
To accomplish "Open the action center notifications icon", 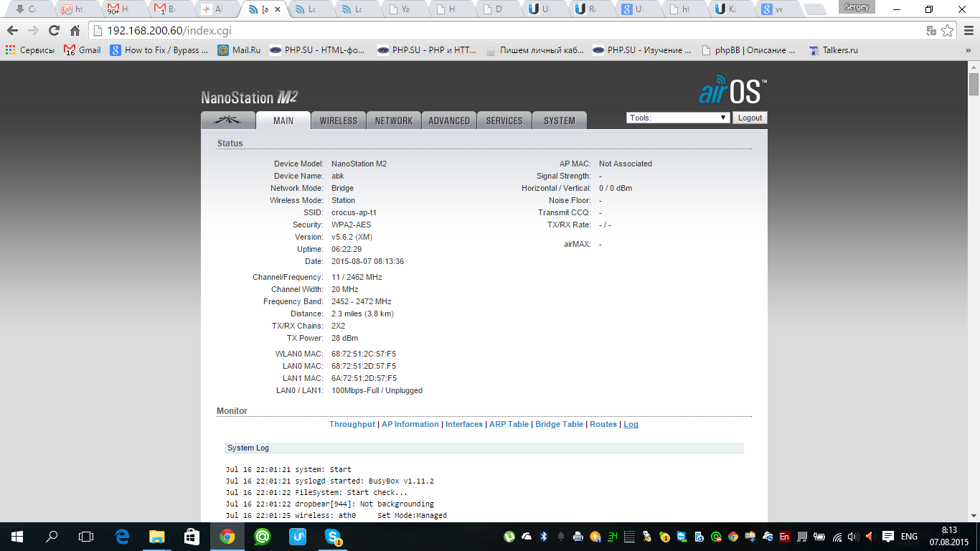I will (887, 536).
